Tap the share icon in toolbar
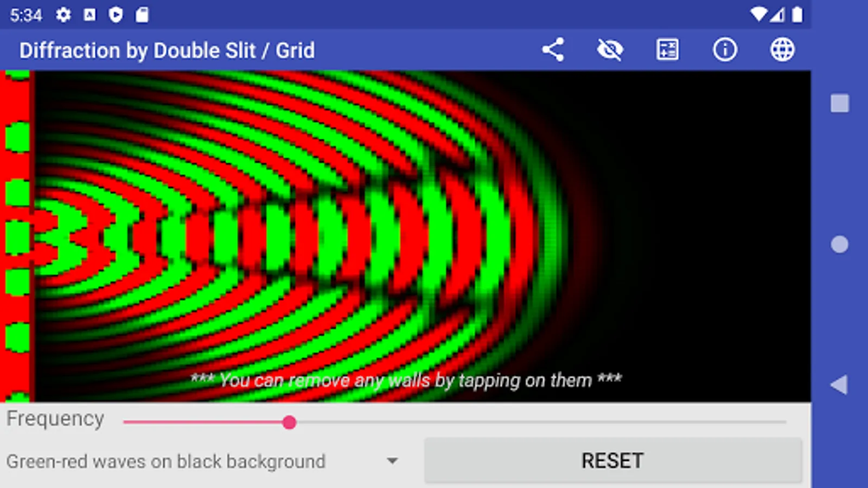This screenshot has width=868, height=488. 553,50
